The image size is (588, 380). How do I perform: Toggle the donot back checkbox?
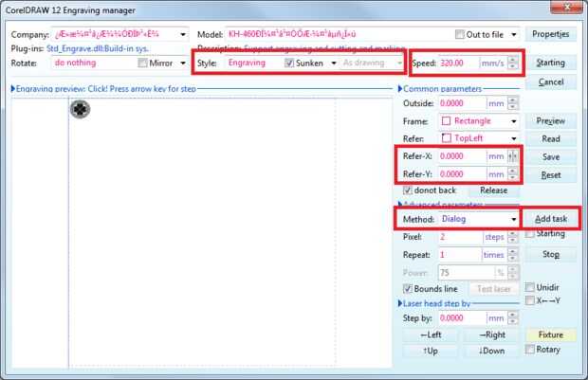coord(408,190)
